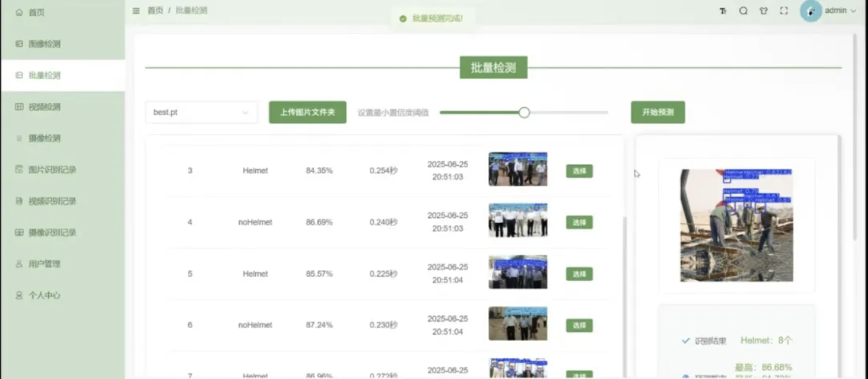Open row 5 result thumbnail
This screenshot has width=868, height=379.
point(518,272)
